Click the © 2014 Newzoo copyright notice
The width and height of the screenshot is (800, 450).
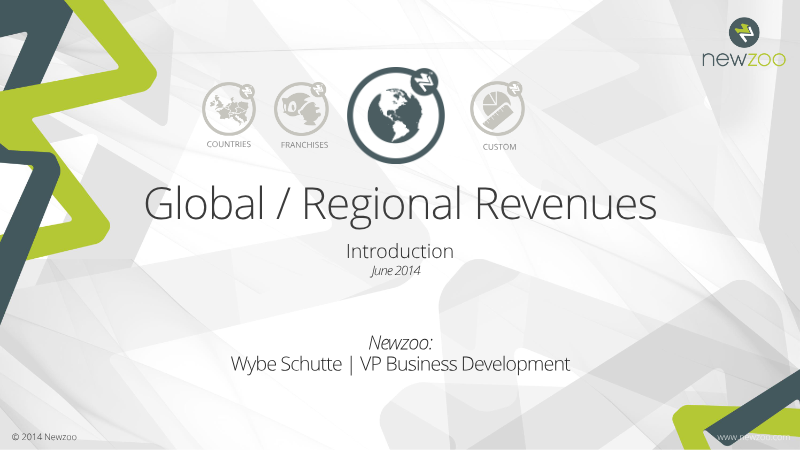click(44, 437)
